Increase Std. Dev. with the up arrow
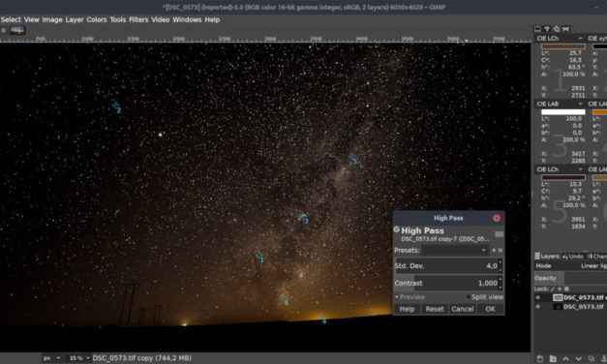Viewport: 607px width, 364px height. pyautogui.click(x=501, y=262)
